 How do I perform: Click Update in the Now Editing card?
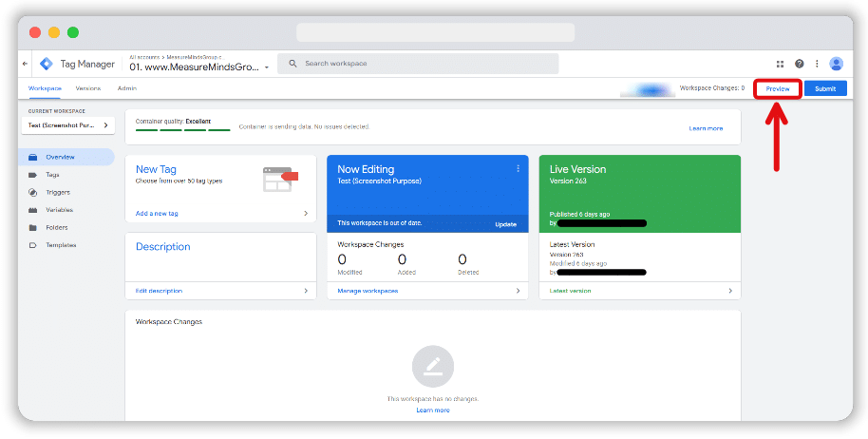pos(505,224)
